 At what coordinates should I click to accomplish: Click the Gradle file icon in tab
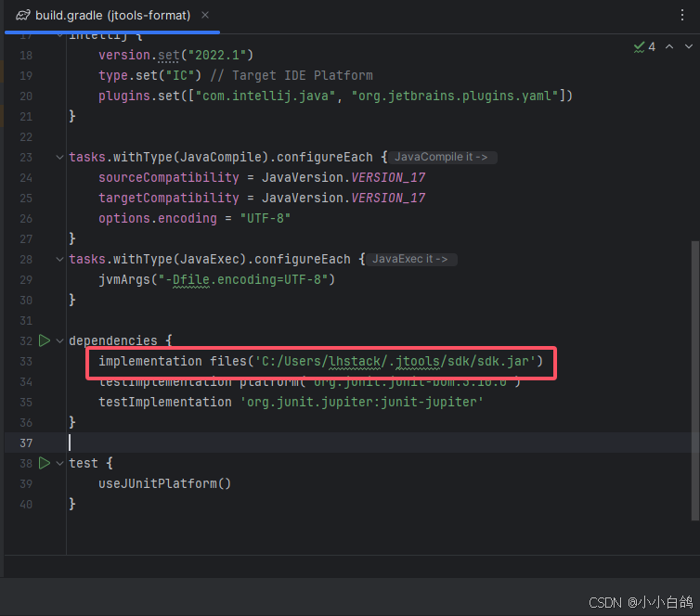23,16
